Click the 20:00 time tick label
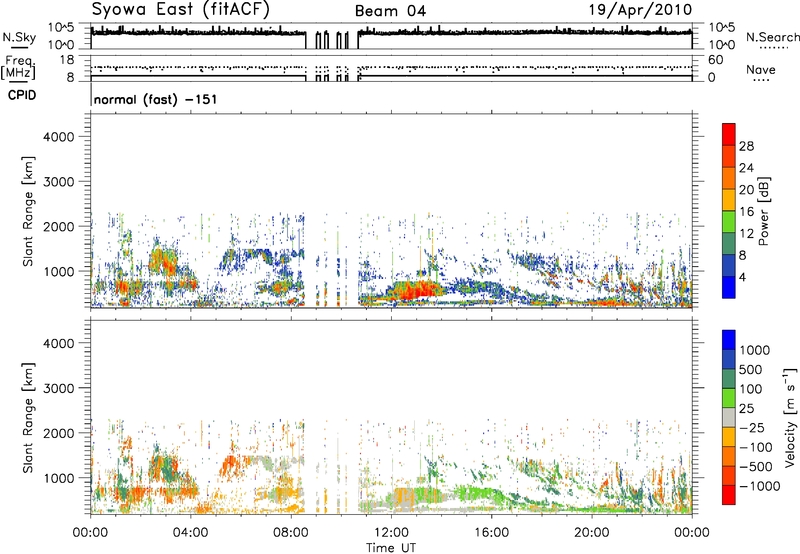800x554 pixels. click(x=592, y=533)
